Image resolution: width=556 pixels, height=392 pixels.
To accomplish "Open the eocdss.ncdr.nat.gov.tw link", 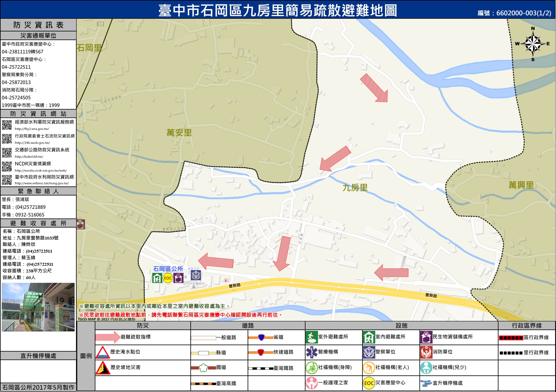I will tap(41, 170).
